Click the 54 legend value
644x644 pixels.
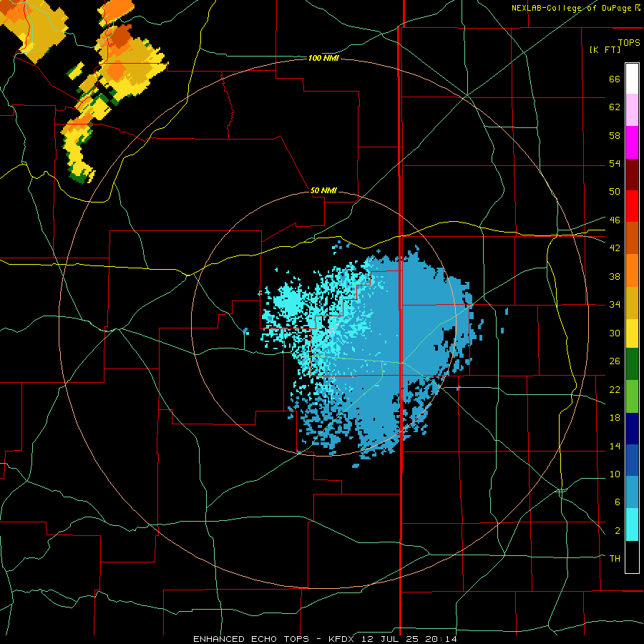pyautogui.click(x=615, y=163)
